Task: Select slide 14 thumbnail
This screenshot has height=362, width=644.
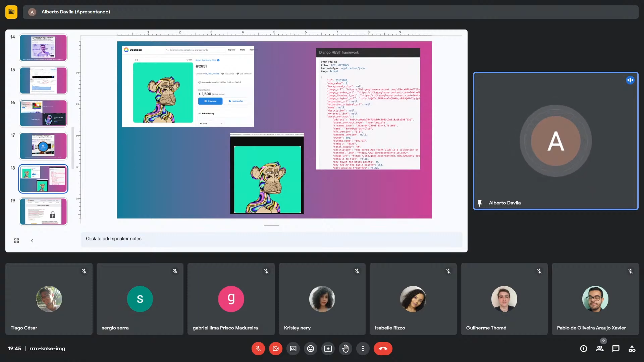Action: (43, 48)
